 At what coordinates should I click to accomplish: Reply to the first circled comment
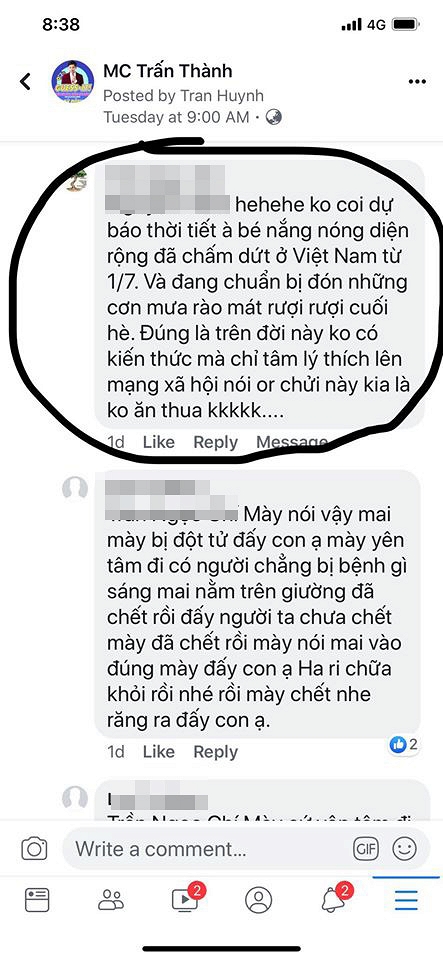pos(215,442)
